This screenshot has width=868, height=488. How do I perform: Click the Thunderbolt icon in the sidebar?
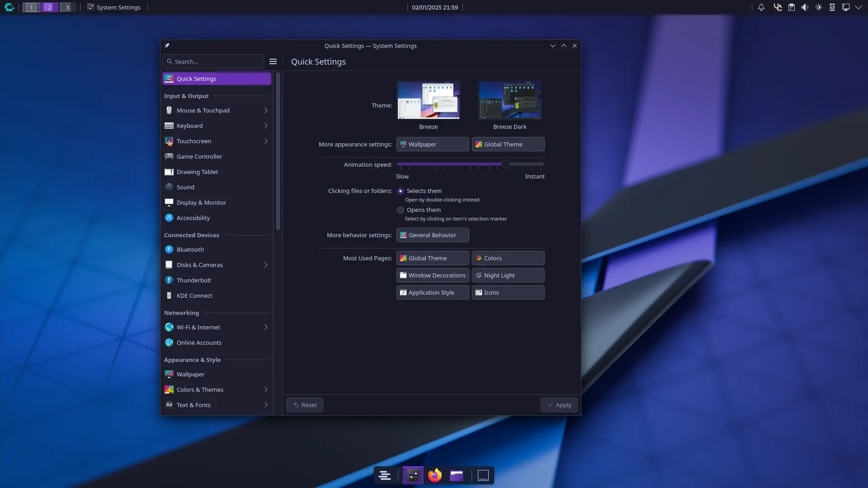pyautogui.click(x=169, y=280)
